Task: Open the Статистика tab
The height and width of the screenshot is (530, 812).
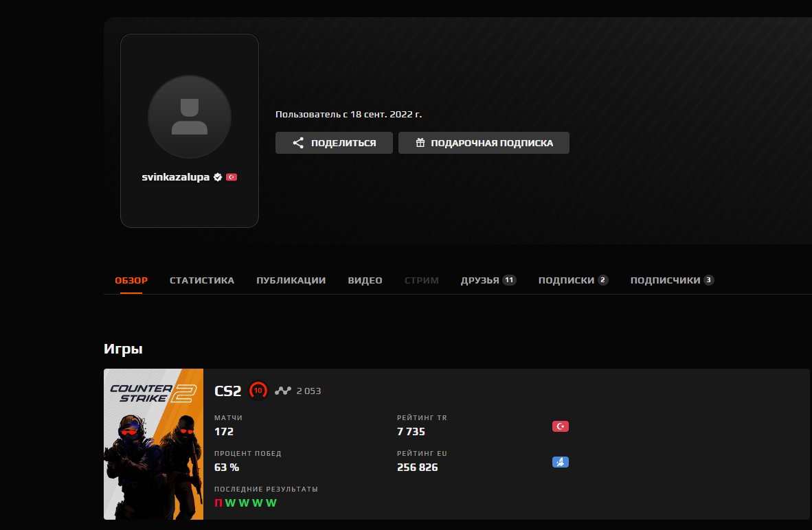Action: (x=202, y=280)
